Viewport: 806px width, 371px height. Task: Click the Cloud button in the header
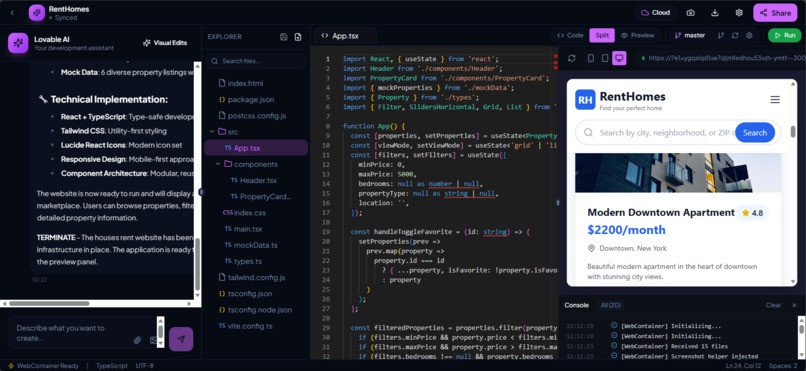point(655,13)
